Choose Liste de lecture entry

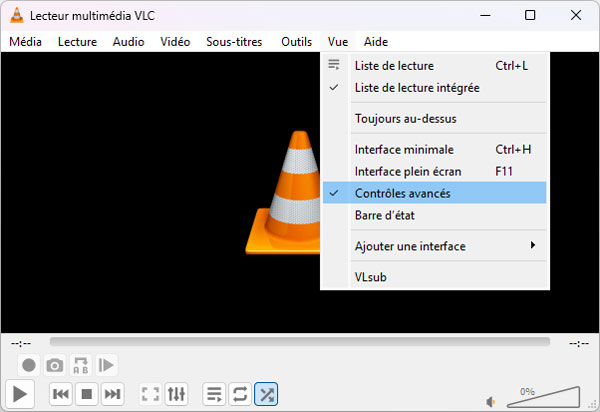[434, 65]
